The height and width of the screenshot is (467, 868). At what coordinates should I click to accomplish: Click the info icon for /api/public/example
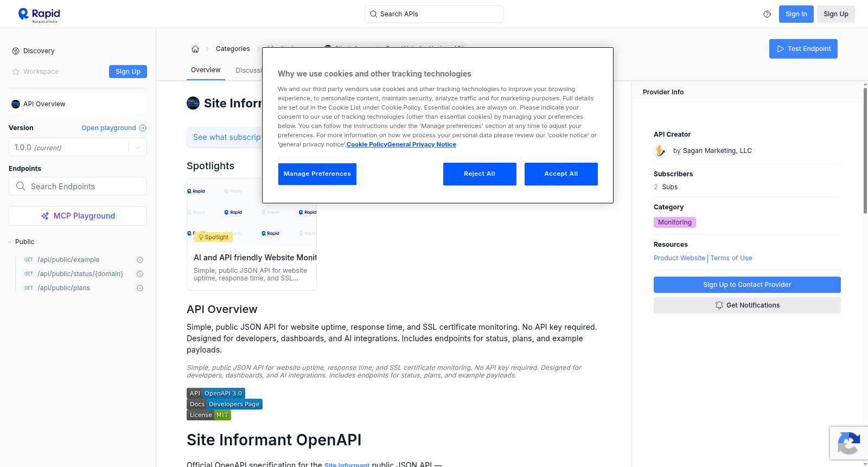click(140, 260)
